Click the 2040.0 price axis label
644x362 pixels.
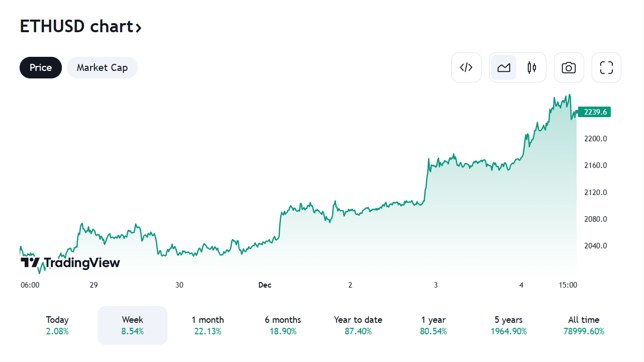click(596, 246)
